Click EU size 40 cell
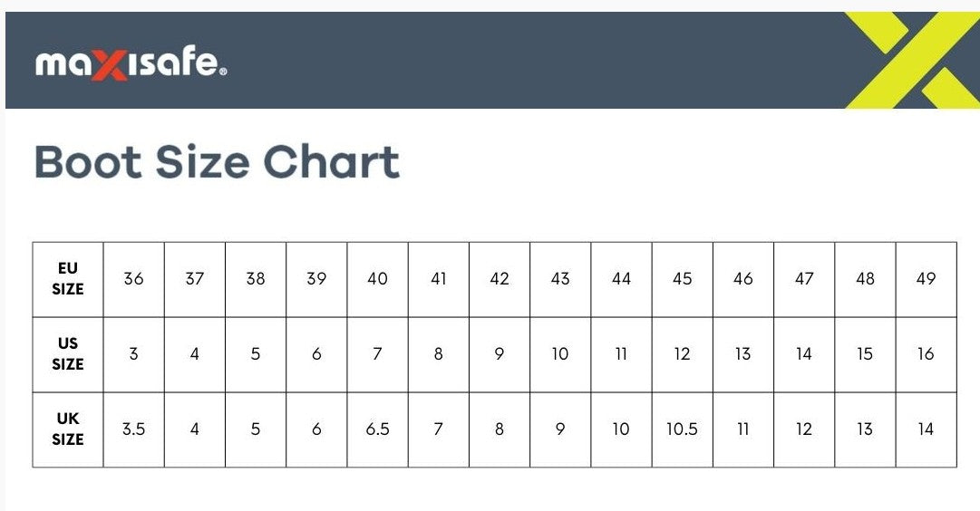 tap(377, 279)
